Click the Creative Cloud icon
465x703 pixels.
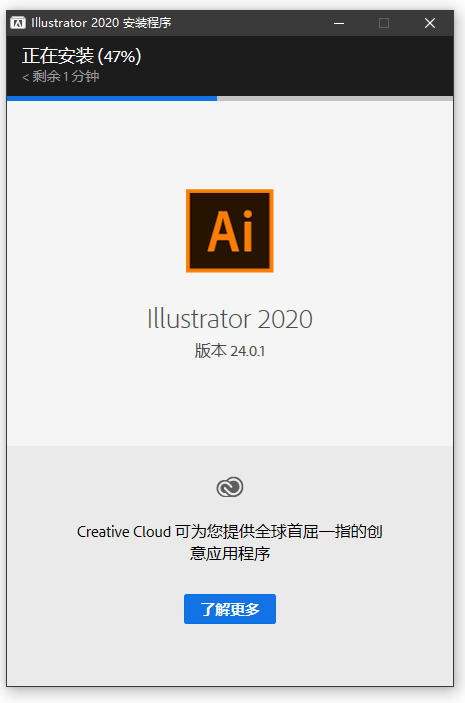230,487
